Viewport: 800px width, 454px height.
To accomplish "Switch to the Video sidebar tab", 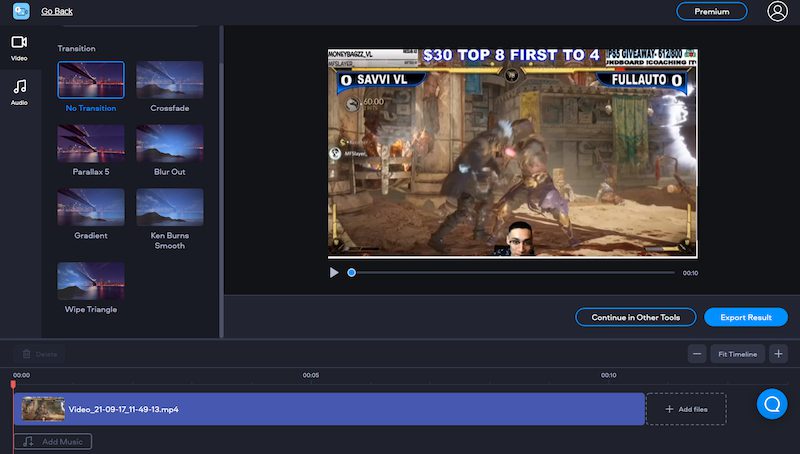I will (19, 48).
